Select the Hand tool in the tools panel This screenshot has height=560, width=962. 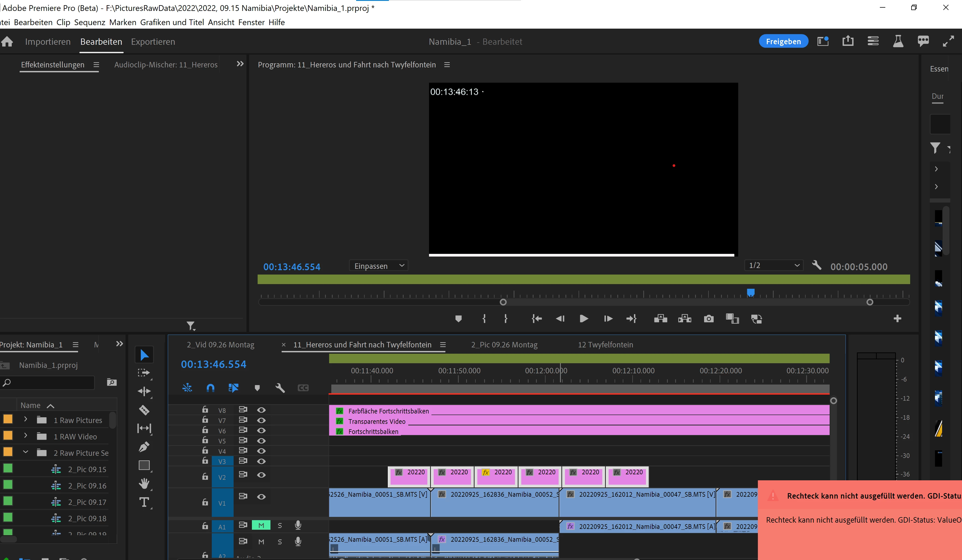point(144,484)
